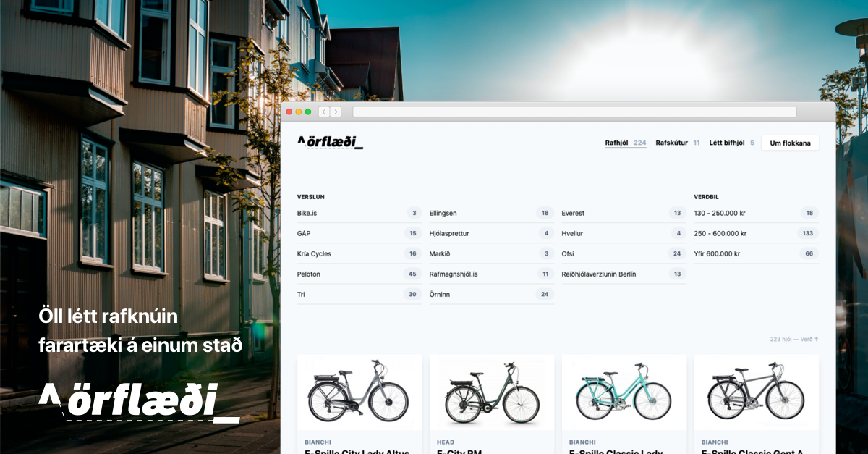Filter by Reiðhjólaverzlunin Berlin store
This screenshot has height=454, width=868.
tap(598, 274)
